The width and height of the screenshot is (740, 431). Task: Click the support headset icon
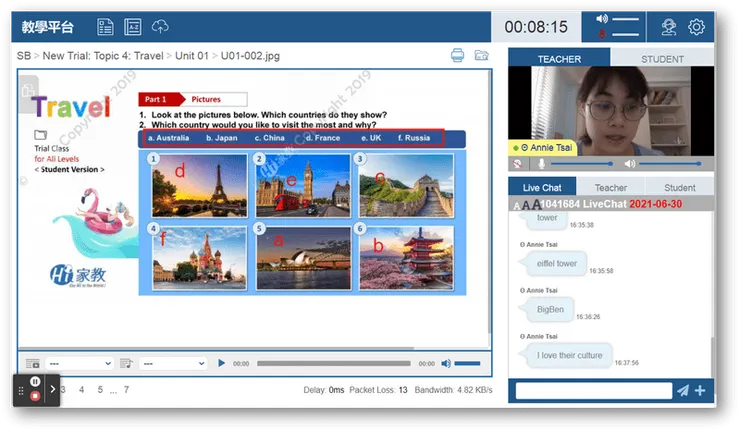pos(668,27)
